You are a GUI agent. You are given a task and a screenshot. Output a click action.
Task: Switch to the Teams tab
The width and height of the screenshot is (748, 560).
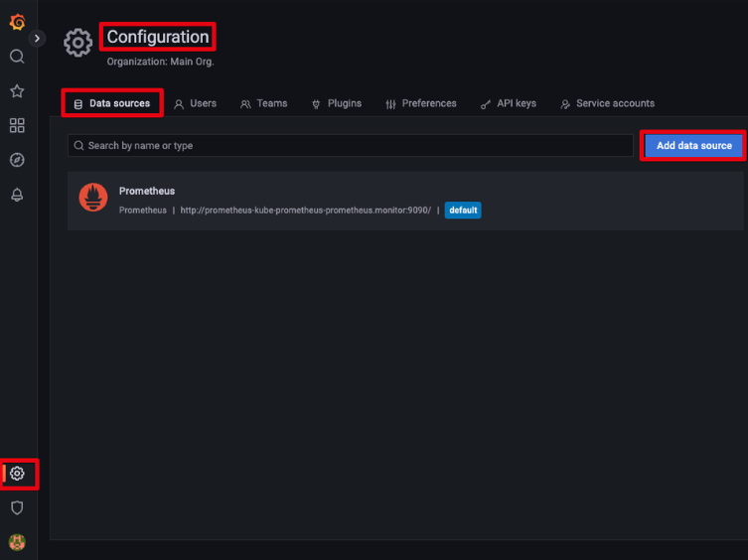[264, 103]
